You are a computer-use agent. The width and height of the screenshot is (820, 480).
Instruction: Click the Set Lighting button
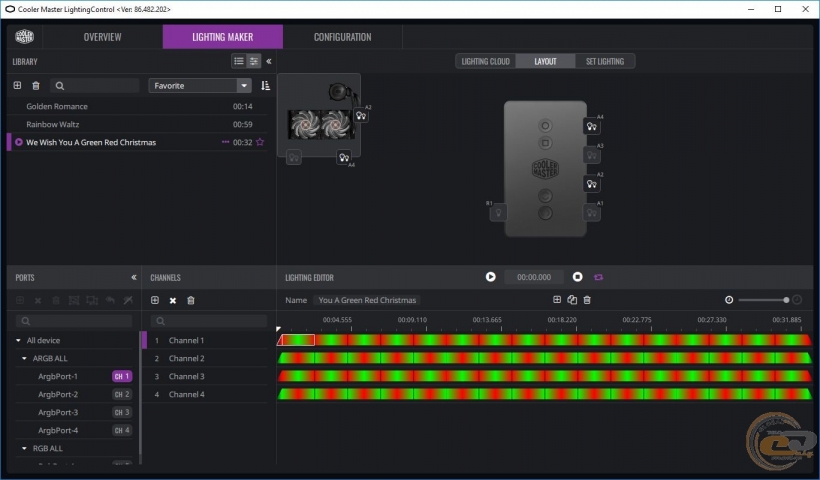click(604, 61)
